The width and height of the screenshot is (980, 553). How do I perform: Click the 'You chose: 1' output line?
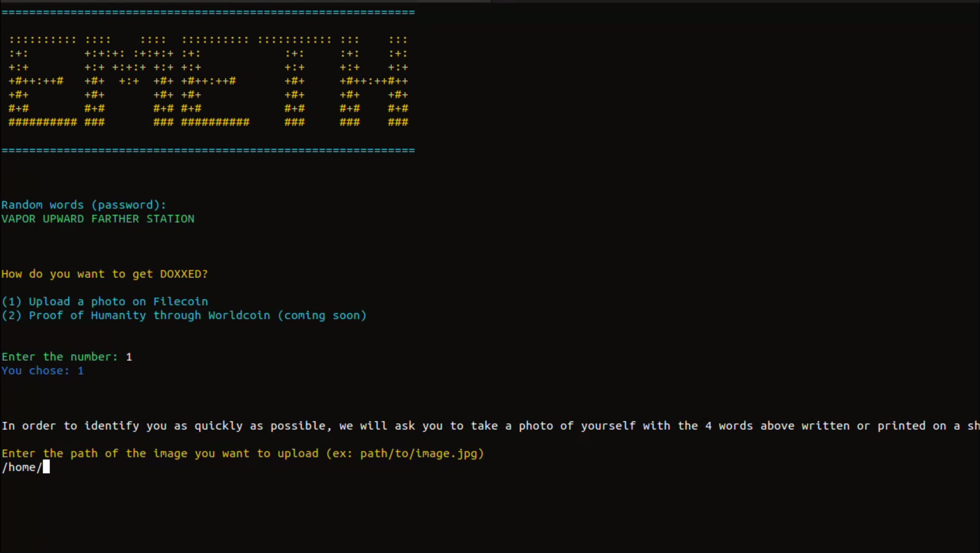[42, 371]
